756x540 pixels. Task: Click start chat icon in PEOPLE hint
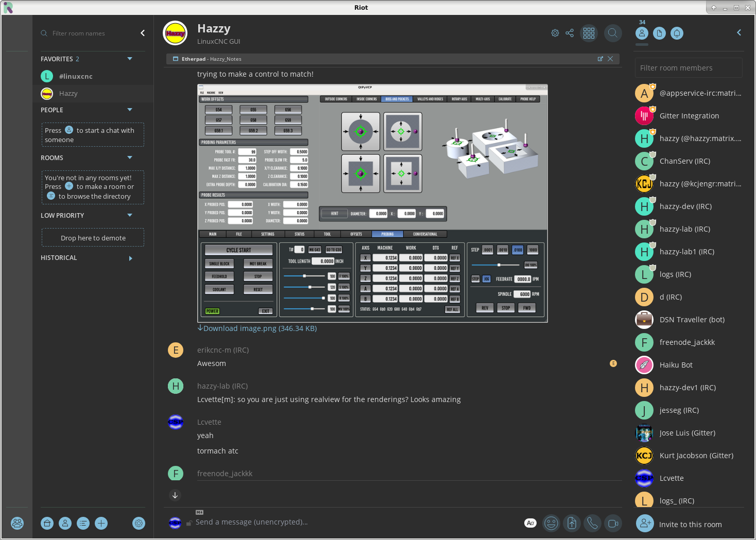click(69, 130)
